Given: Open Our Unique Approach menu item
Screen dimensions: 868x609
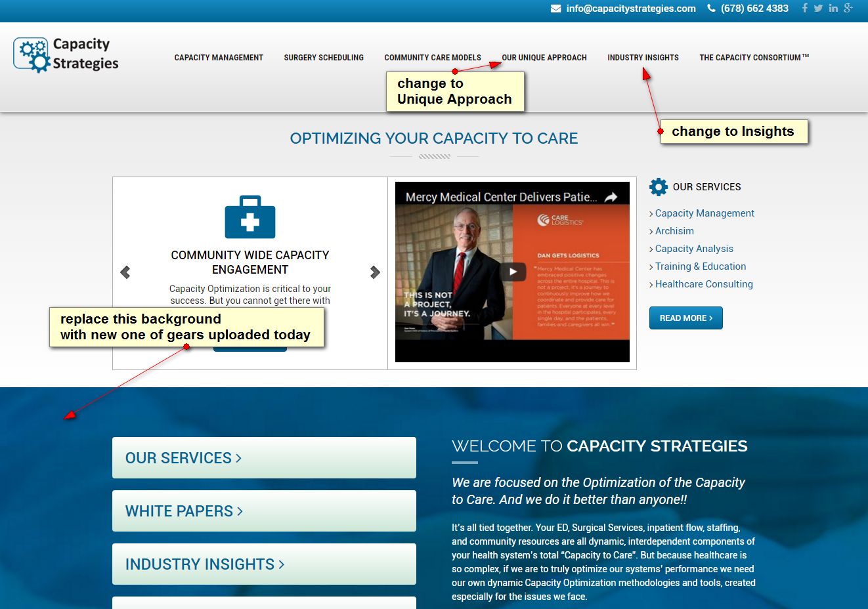Looking at the screenshot, I should pyautogui.click(x=544, y=58).
